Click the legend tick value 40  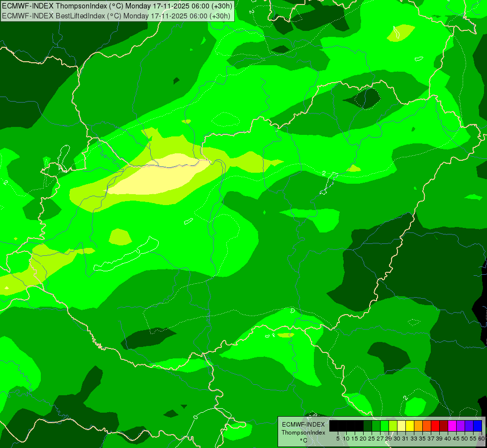click(448, 439)
